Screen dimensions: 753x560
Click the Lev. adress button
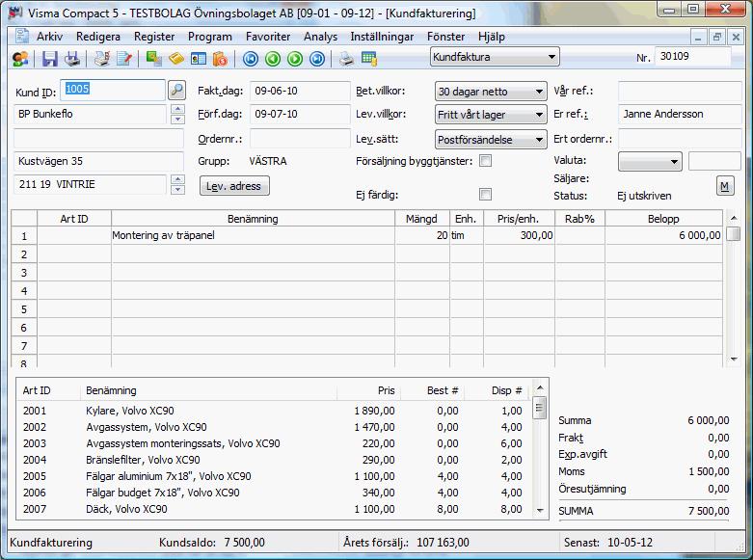point(234,186)
